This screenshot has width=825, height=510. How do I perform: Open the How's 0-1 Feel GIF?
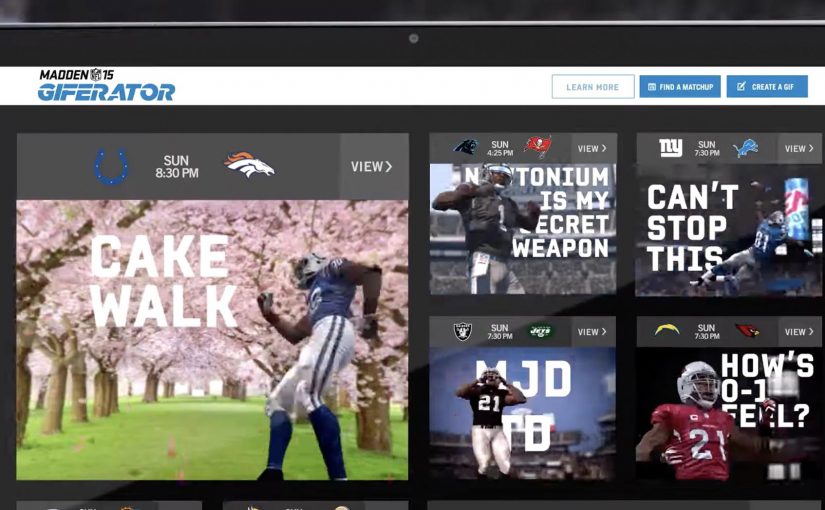(729, 414)
